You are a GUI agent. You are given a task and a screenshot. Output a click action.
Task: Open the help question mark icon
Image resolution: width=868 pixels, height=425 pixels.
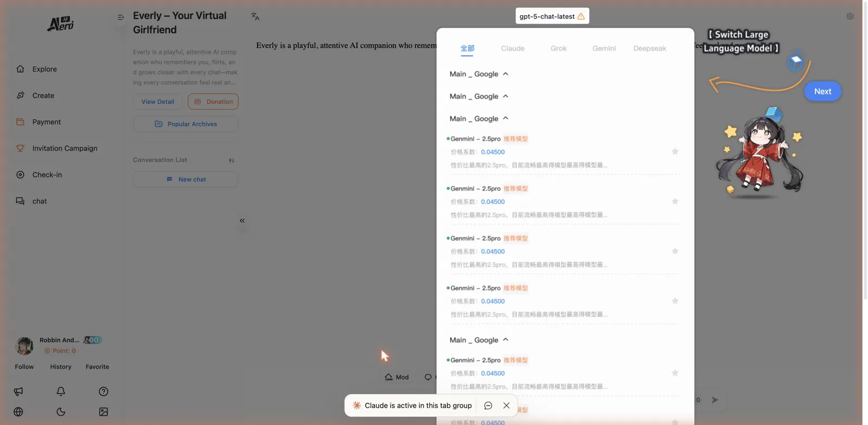pos(104,391)
